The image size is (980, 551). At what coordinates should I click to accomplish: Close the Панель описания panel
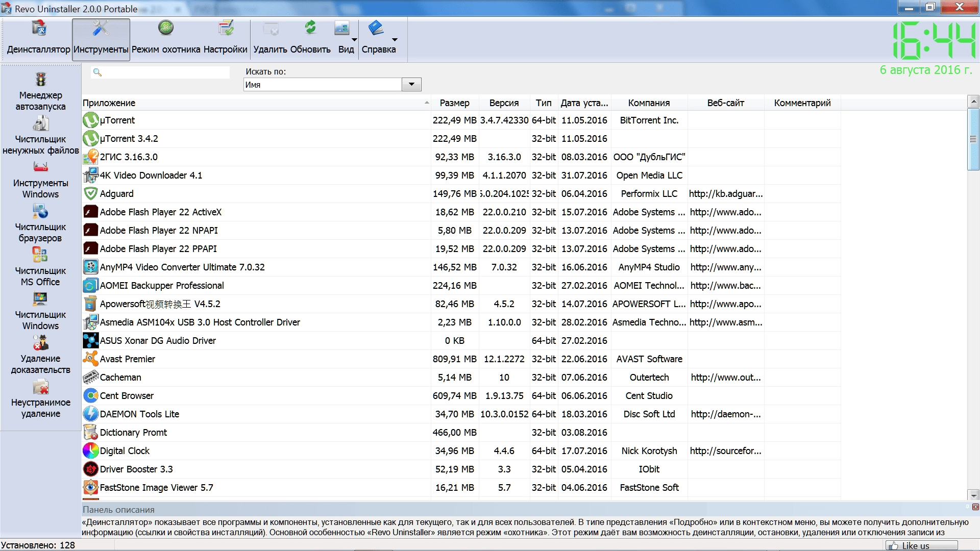click(x=975, y=507)
